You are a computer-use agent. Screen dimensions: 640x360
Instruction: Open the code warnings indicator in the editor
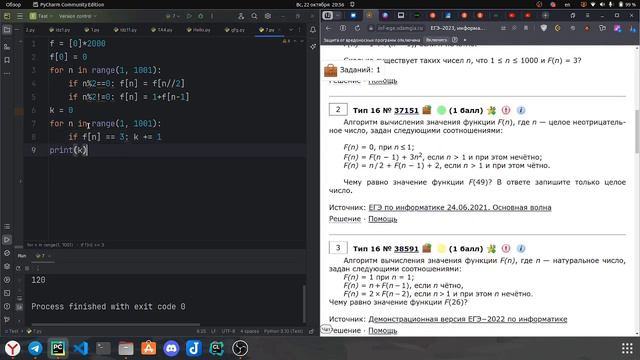click(287, 41)
